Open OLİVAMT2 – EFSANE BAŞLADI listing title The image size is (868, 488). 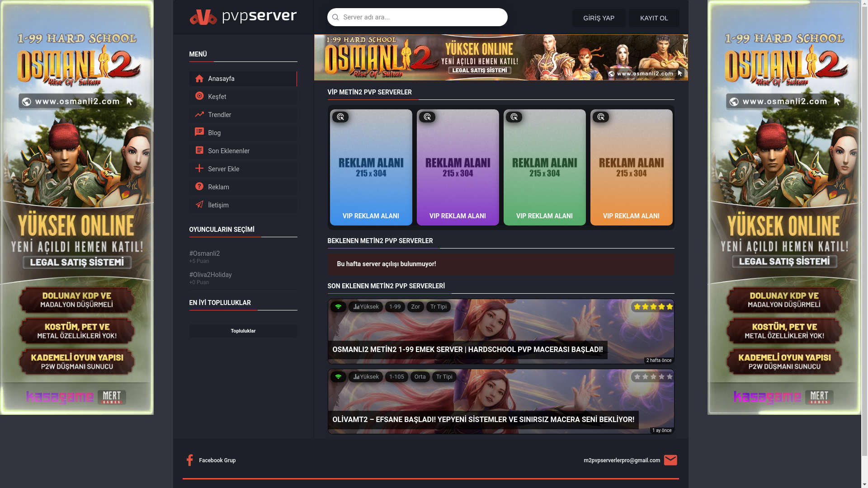pos(483,420)
